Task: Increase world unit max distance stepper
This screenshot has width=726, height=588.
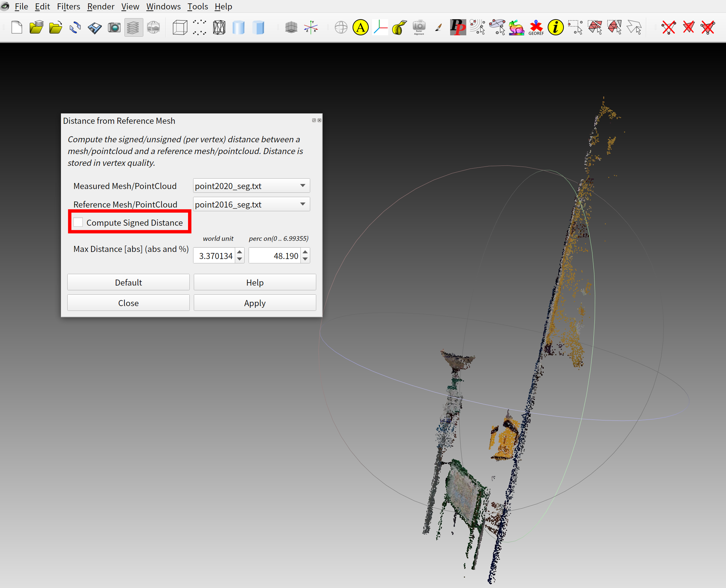Action: [x=240, y=252]
